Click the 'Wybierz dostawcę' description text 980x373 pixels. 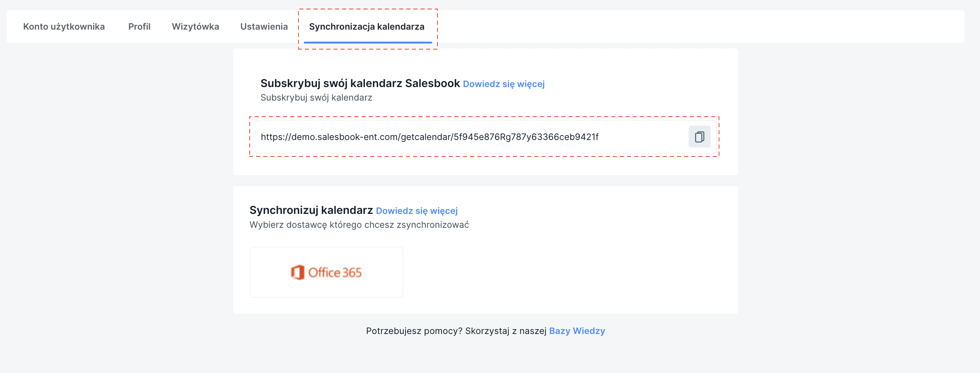point(359,225)
